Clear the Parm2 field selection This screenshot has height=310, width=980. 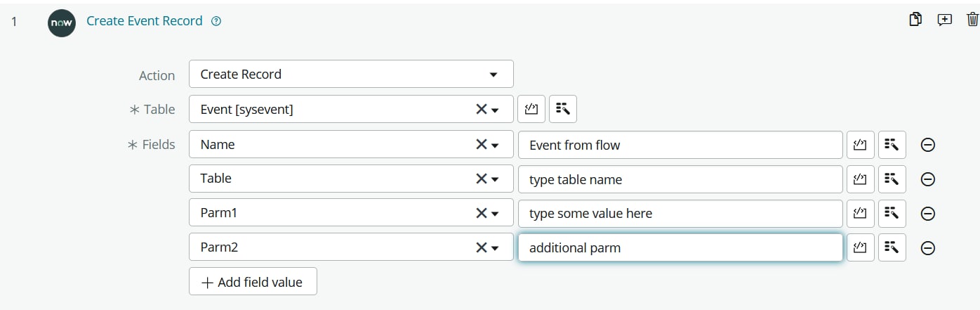[x=482, y=247]
